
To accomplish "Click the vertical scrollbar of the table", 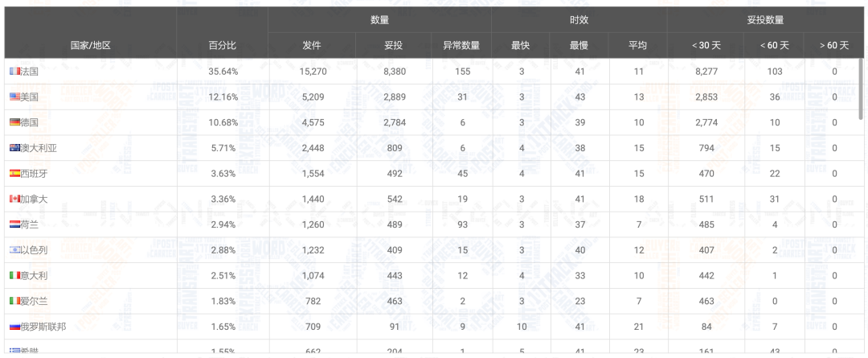I will (860, 88).
